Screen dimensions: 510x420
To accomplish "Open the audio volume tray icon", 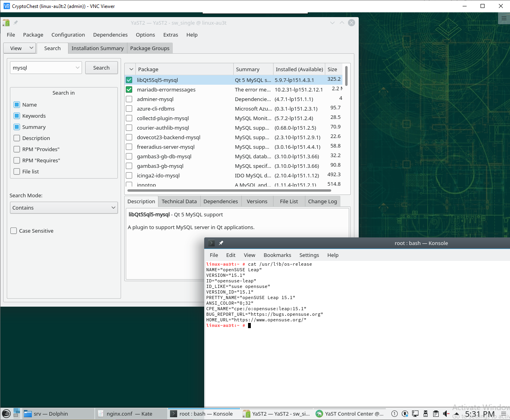I will point(446,414).
